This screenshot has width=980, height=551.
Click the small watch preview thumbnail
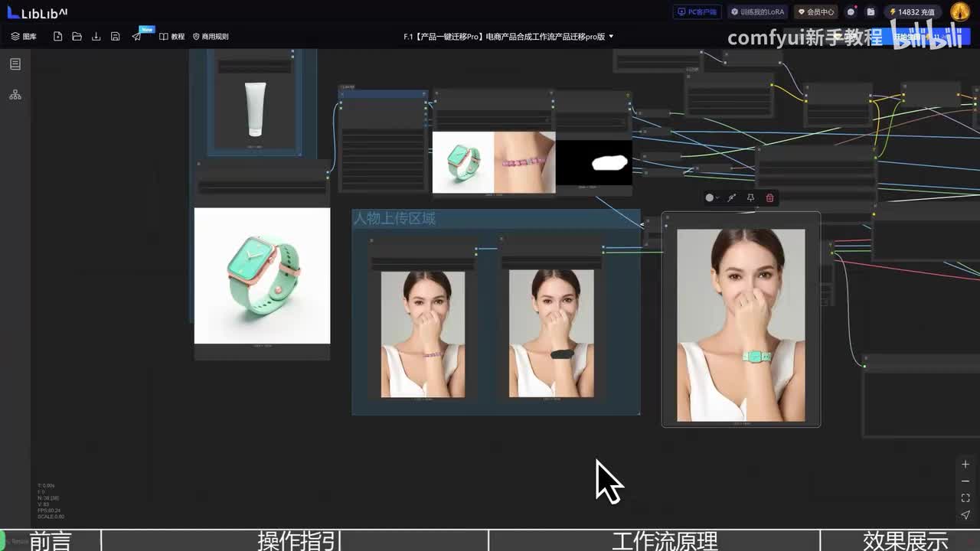(463, 162)
